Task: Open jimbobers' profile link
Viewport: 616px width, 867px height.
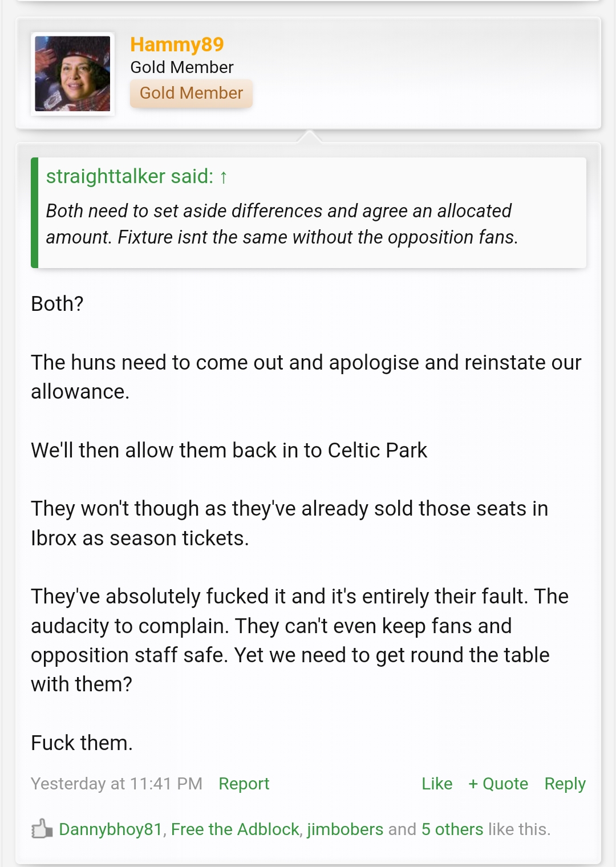Action: click(345, 829)
